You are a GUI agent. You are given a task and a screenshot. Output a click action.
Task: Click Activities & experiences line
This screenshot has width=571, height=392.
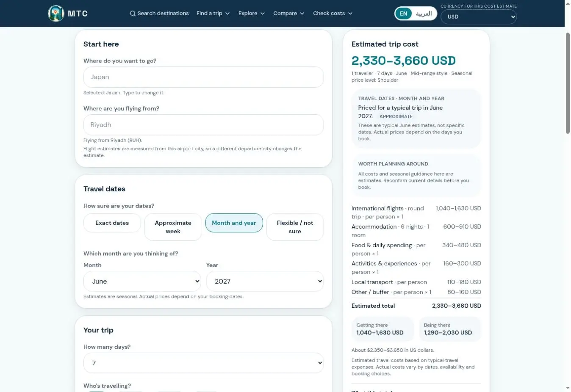pyautogui.click(x=416, y=268)
